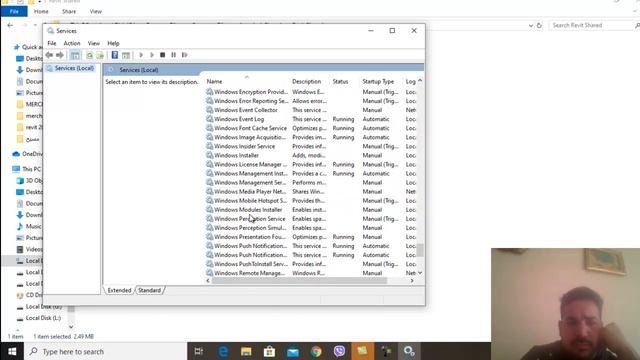Open Google Chrome from taskbar
This screenshot has height=360, width=640.
coord(316,351)
